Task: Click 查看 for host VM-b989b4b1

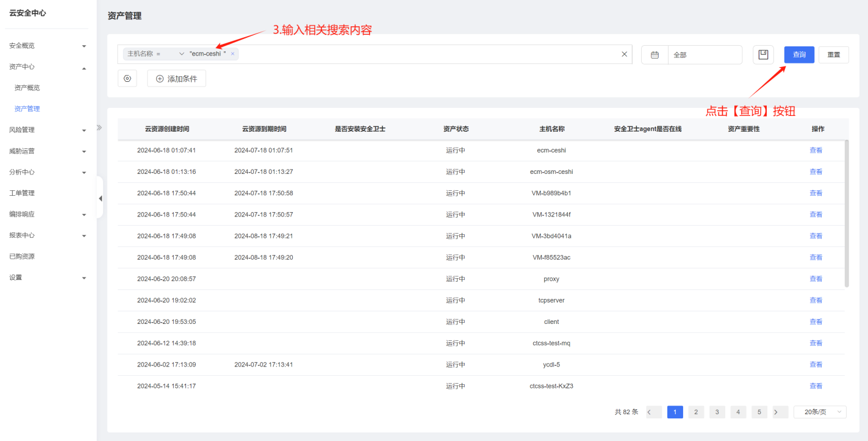Action: point(816,193)
